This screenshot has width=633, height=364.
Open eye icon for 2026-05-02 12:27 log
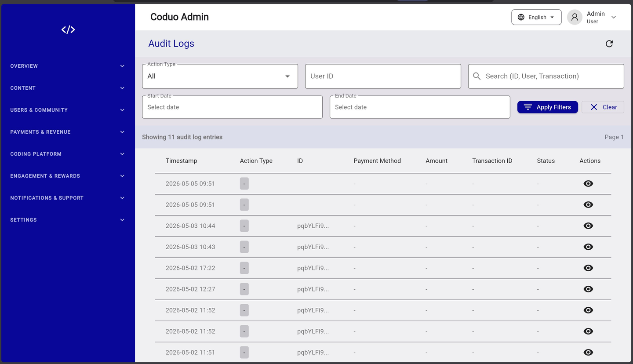pyautogui.click(x=588, y=289)
